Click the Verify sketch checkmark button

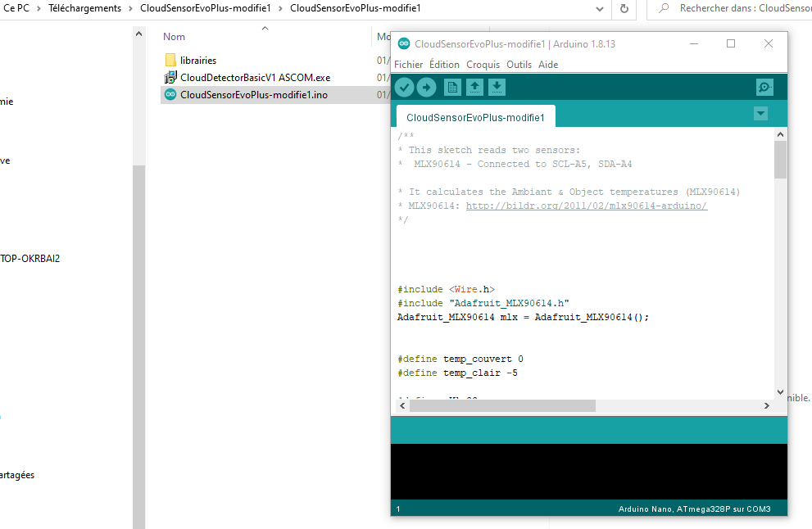[x=405, y=88]
